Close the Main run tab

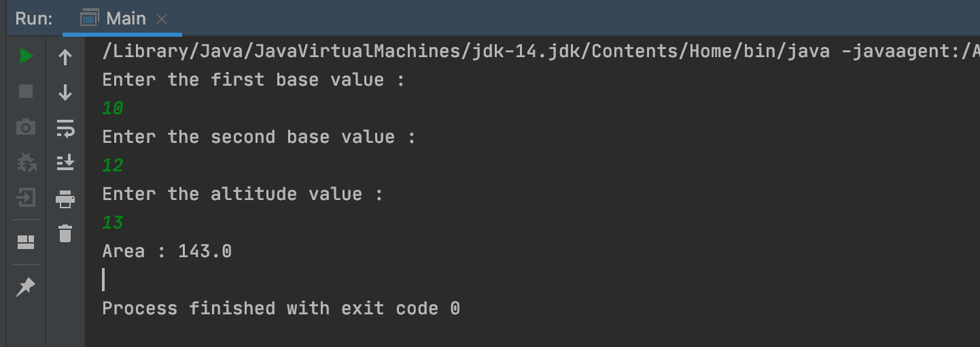162,19
